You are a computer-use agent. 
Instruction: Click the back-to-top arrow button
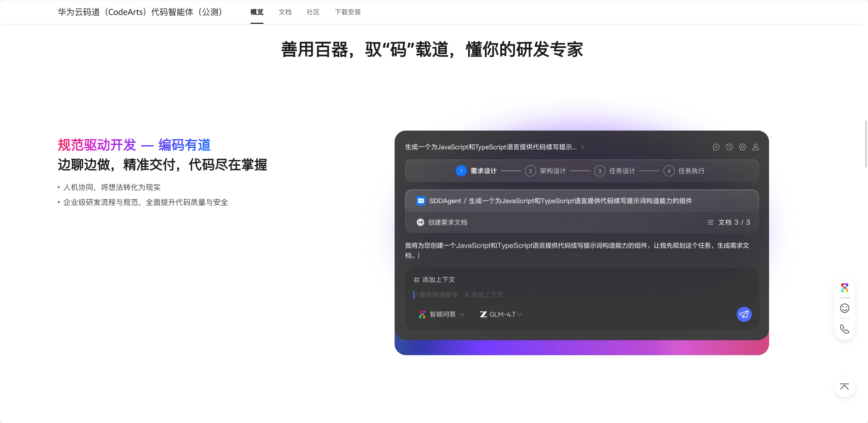coord(845,387)
